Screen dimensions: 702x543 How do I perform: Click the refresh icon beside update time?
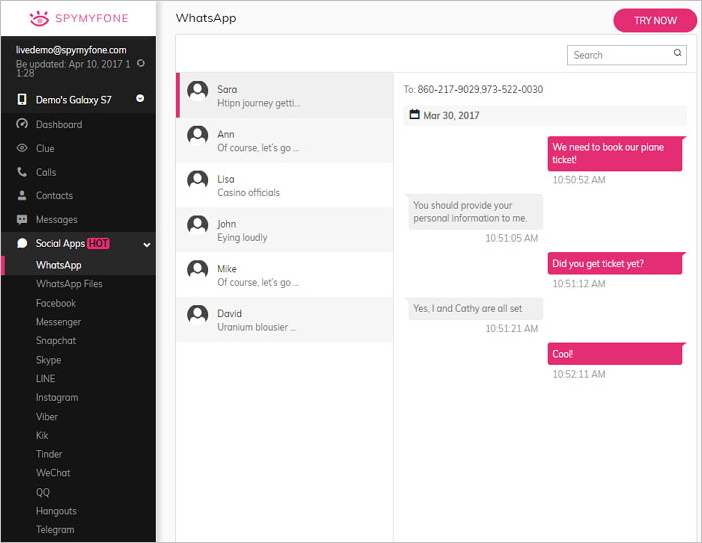(x=141, y=63)
